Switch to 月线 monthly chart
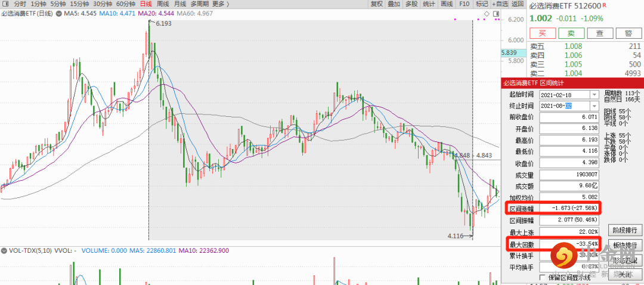The width and height of the screenshot is (644, 285). pos(180,4)
